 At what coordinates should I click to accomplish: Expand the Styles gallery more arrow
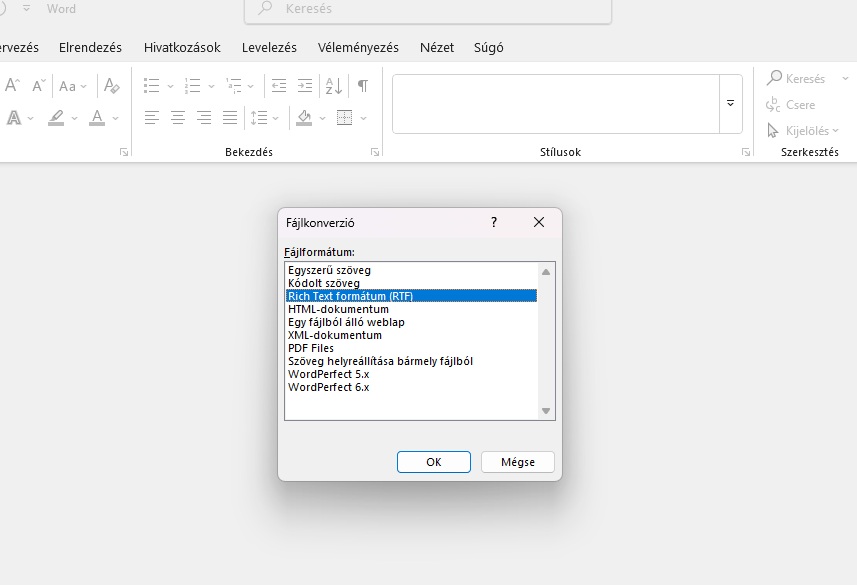730,103
